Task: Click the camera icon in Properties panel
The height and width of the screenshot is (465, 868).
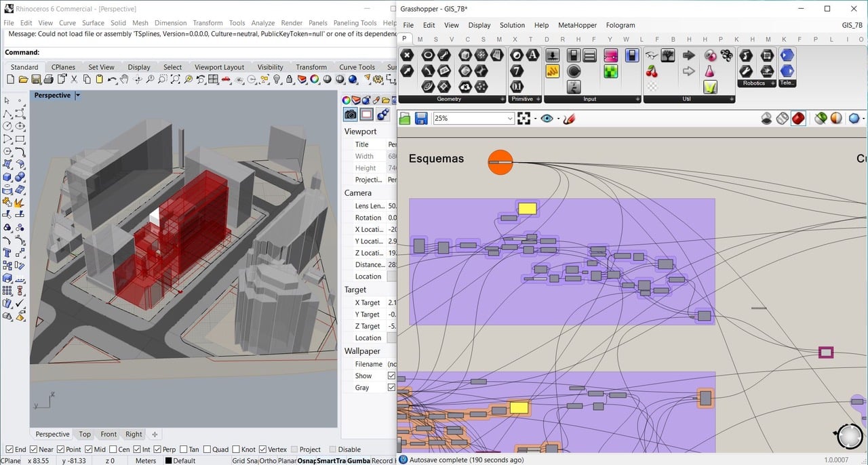Action: [351, 115]
